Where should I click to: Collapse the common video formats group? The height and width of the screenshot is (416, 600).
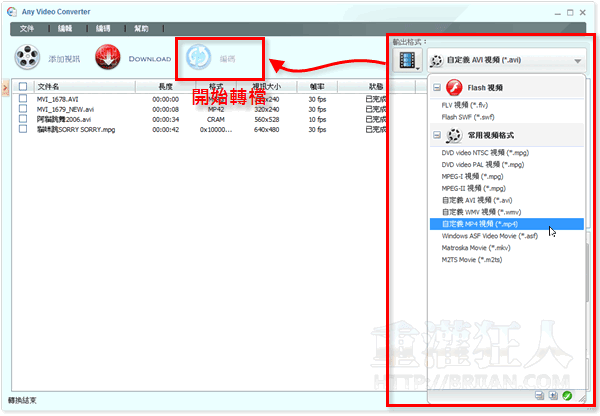[x=437, y=135]
